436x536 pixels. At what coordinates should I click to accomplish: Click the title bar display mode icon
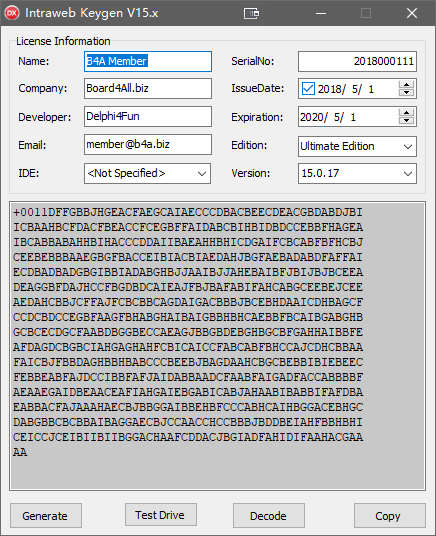tap(251, 13)
